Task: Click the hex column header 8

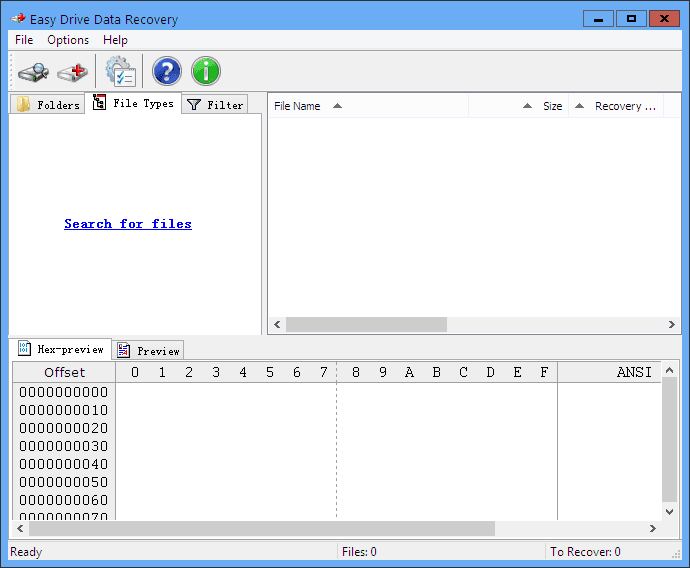Action: point(356,372)
